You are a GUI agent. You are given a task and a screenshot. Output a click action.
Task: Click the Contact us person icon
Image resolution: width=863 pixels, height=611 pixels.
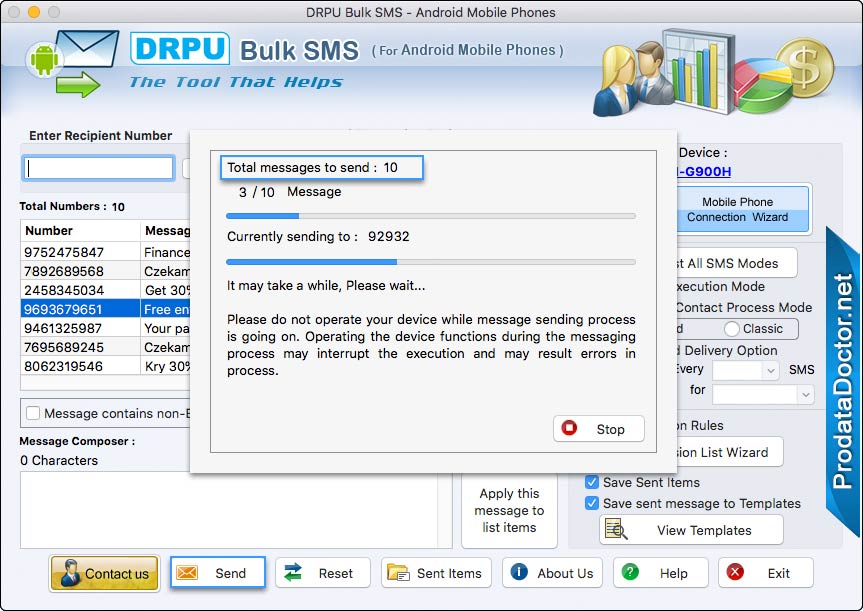[70, 573]
